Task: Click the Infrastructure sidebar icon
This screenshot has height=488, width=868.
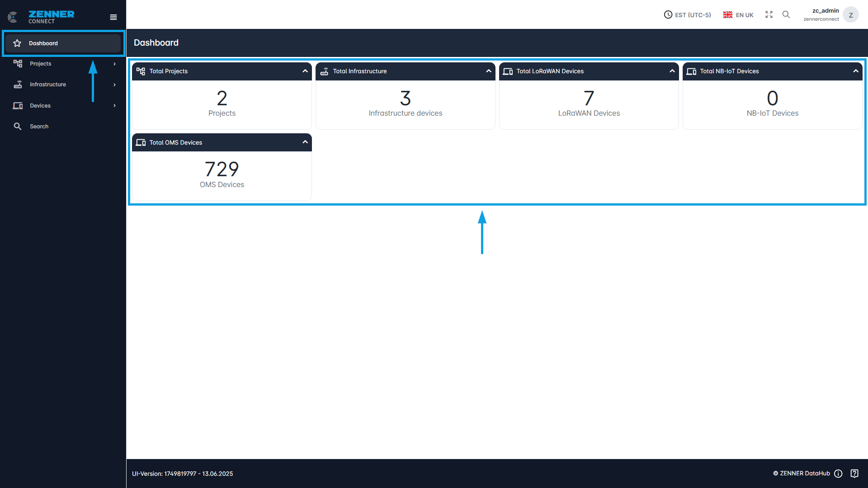Action: 18,84
